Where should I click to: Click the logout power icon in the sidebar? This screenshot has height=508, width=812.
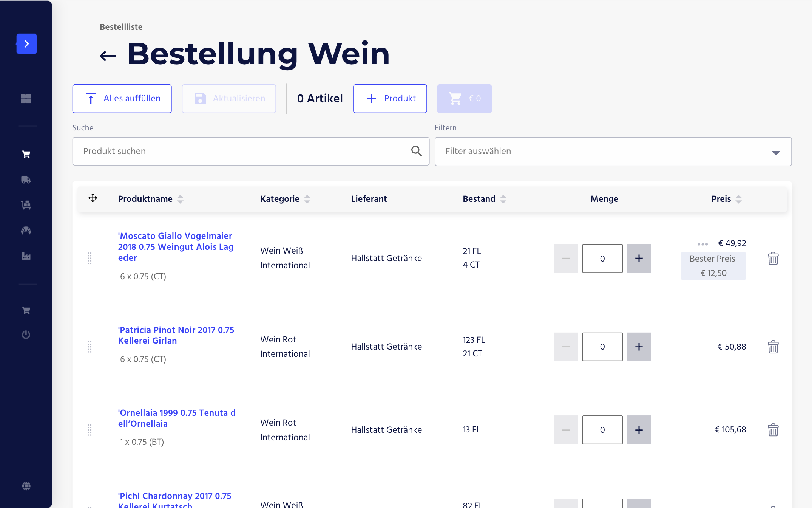[x=26, y=334]
